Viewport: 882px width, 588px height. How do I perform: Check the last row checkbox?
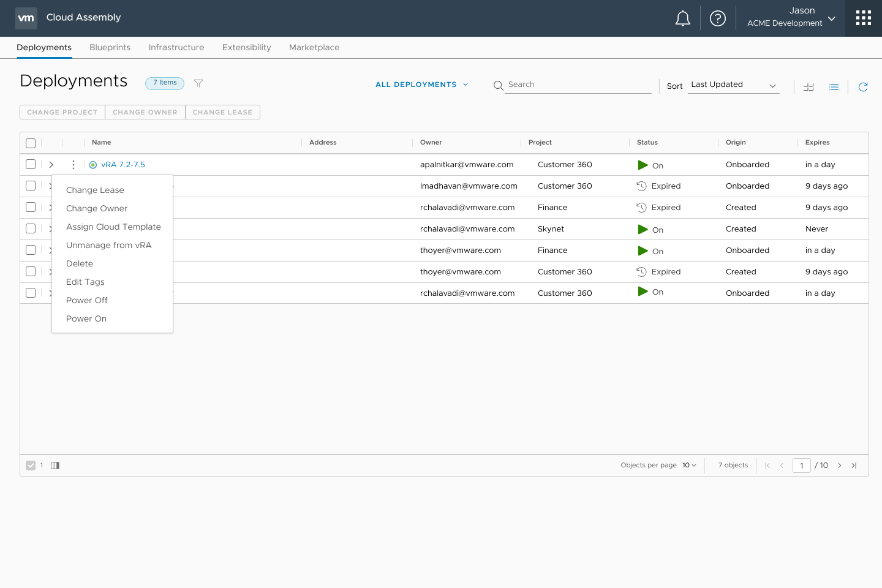[x=31, y=293]
